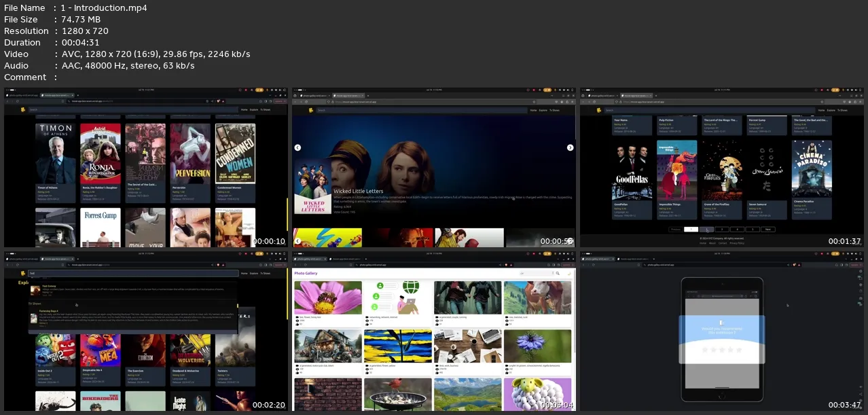
Task: Focus the Photo Gallery search field
Action: tap(537, 273)
